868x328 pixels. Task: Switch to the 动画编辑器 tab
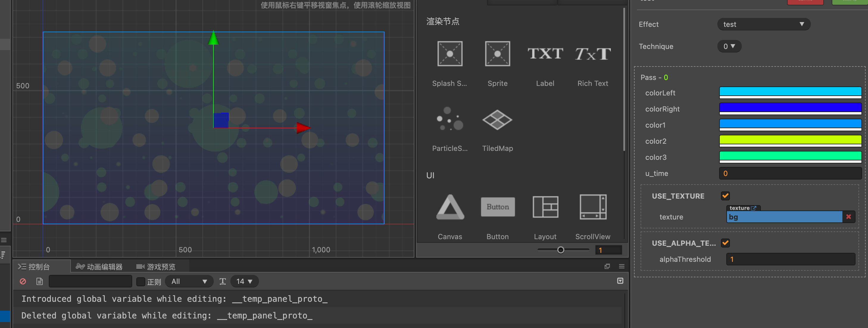pos(99,267)
